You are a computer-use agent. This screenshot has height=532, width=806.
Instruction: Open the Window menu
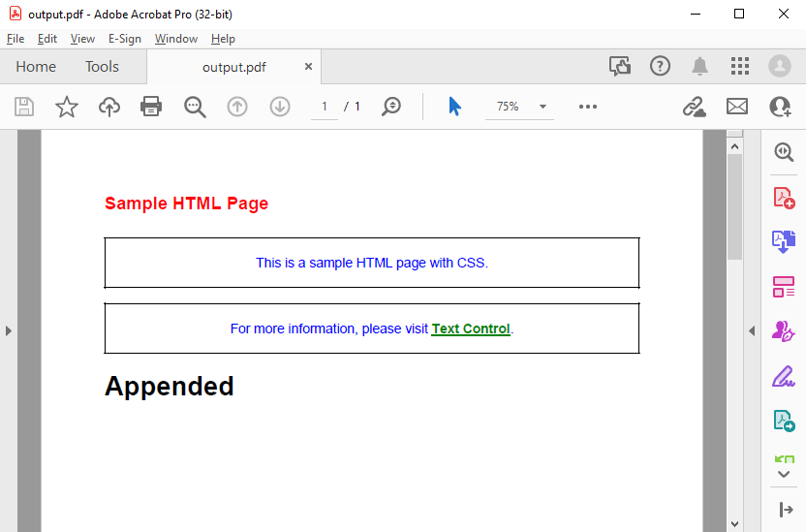coord(176,39)
